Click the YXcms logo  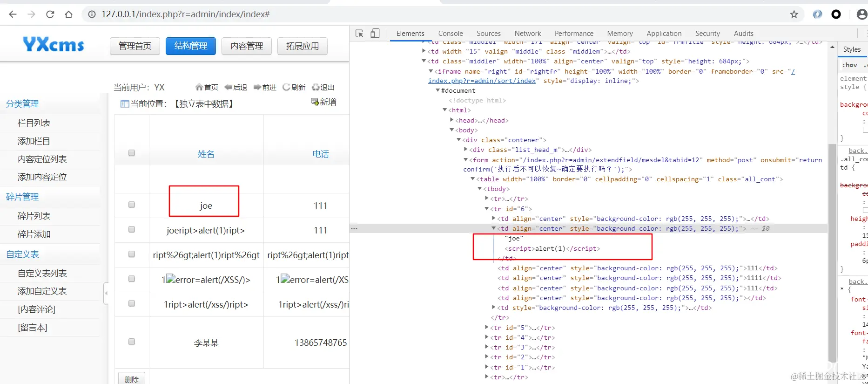pyautogui.click(x=54, y=45)
